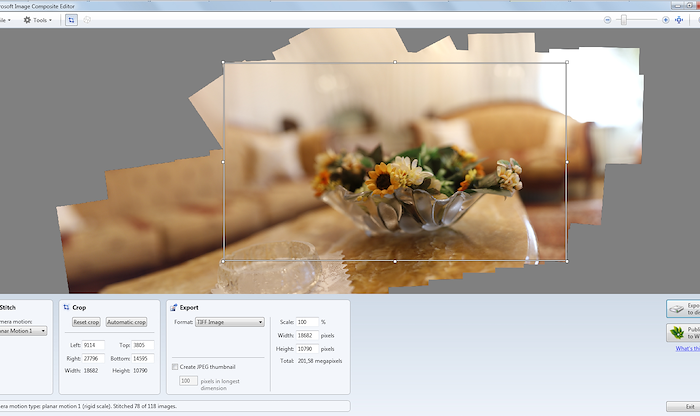Click the Total 201,58 megapixels text
This screenshot has width=700, height=416.
311,361
